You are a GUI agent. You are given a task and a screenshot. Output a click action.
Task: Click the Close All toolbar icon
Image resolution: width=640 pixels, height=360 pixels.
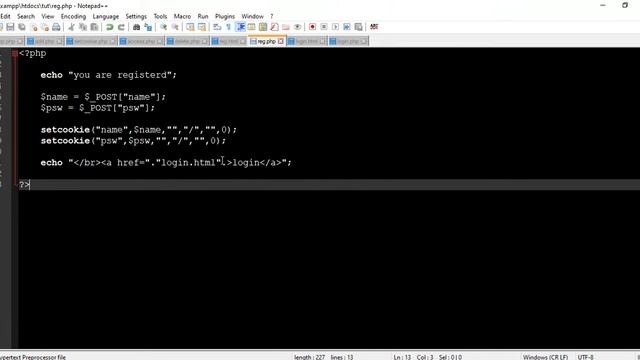45,27
